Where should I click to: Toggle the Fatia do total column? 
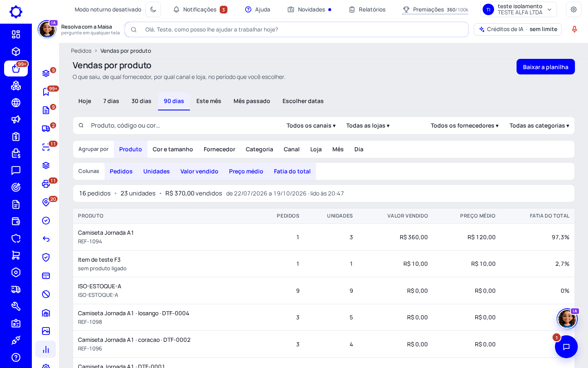coord(292,171)
